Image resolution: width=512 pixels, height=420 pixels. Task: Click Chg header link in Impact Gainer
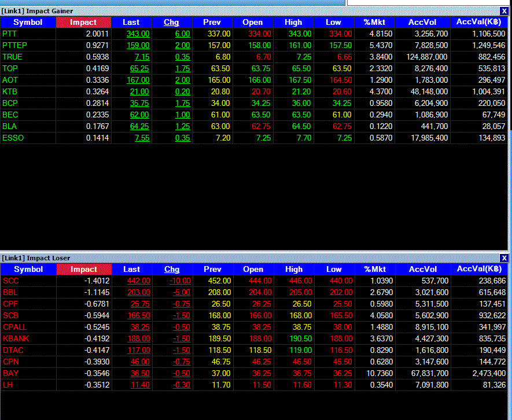(171, 22)
